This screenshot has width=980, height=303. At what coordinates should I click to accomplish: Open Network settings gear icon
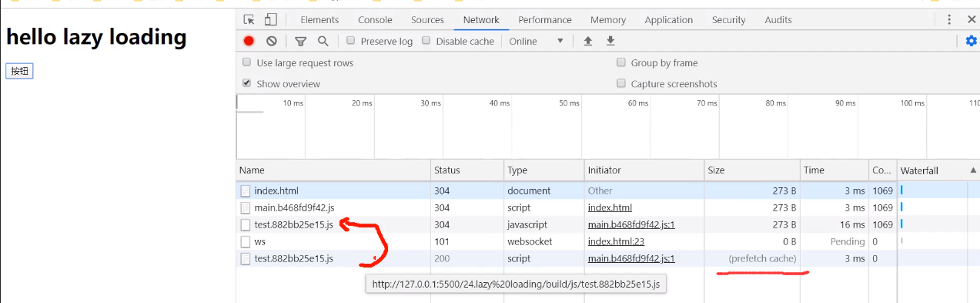coord(972,42)
